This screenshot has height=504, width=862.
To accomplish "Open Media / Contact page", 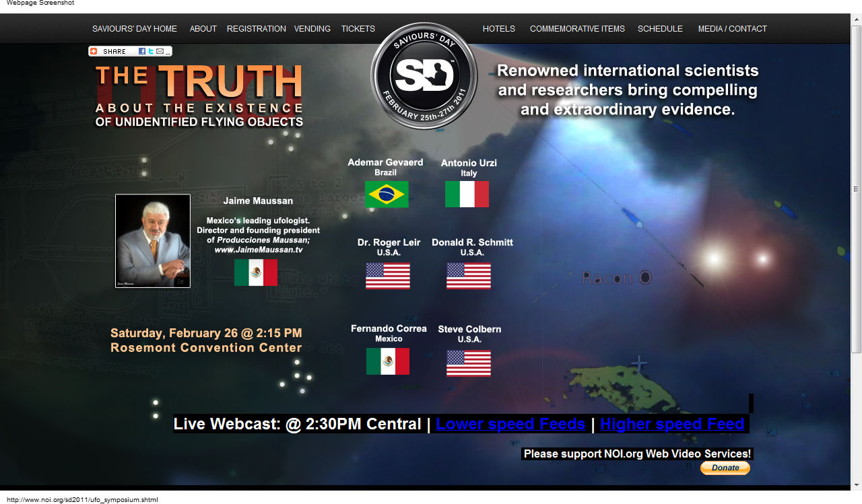I will point(733,29).
